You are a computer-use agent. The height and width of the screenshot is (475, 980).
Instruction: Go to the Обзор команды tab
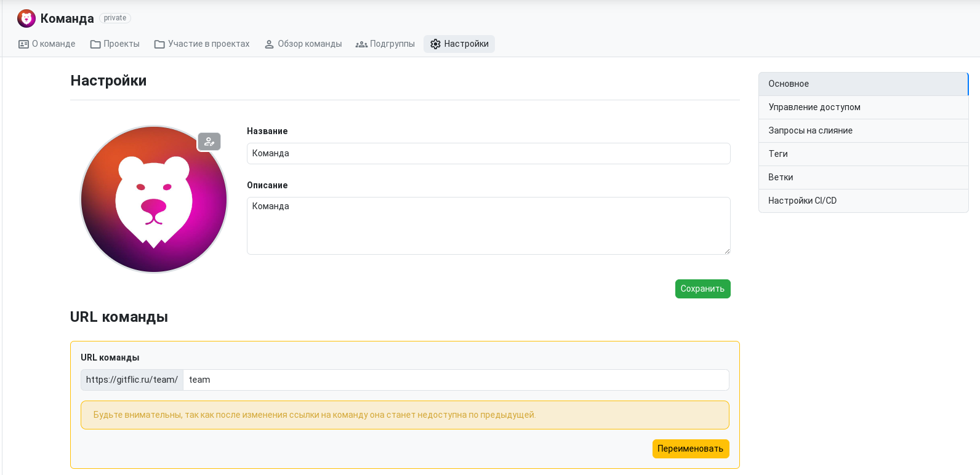pos(303,44)
